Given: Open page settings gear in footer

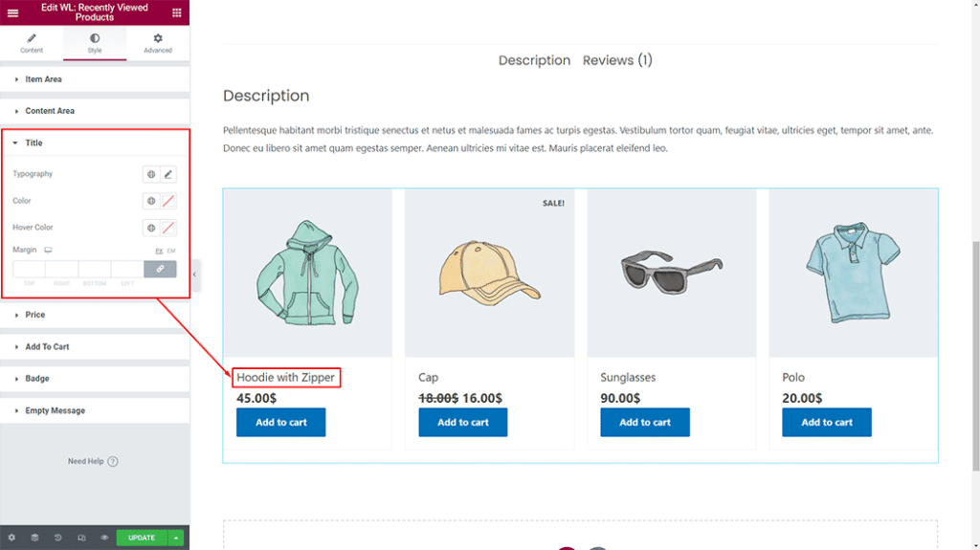Looking at the screenshot, I should point(11,538).
